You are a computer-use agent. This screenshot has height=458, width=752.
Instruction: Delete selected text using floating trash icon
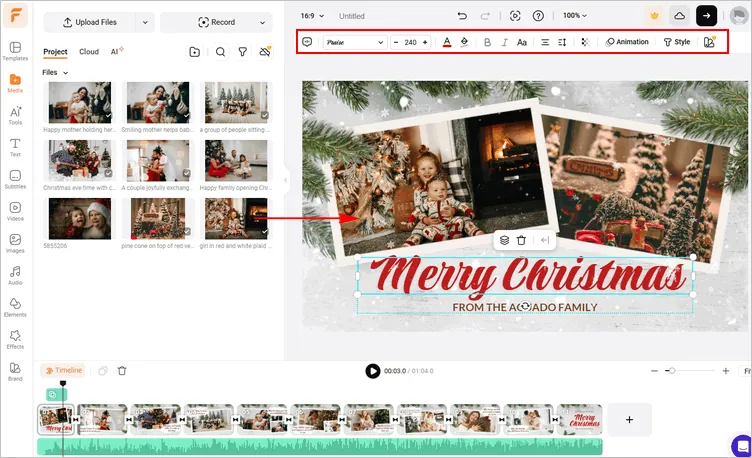521,240
